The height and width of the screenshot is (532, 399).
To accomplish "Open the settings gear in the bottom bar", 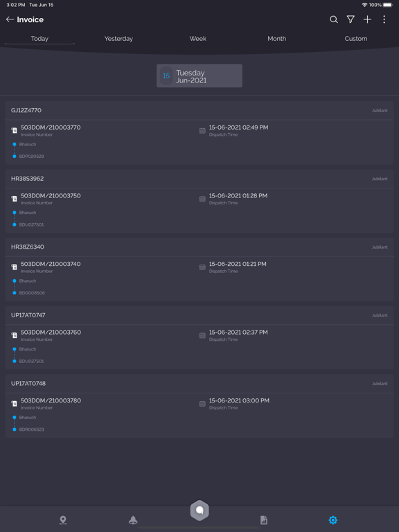I will [332, 520].
